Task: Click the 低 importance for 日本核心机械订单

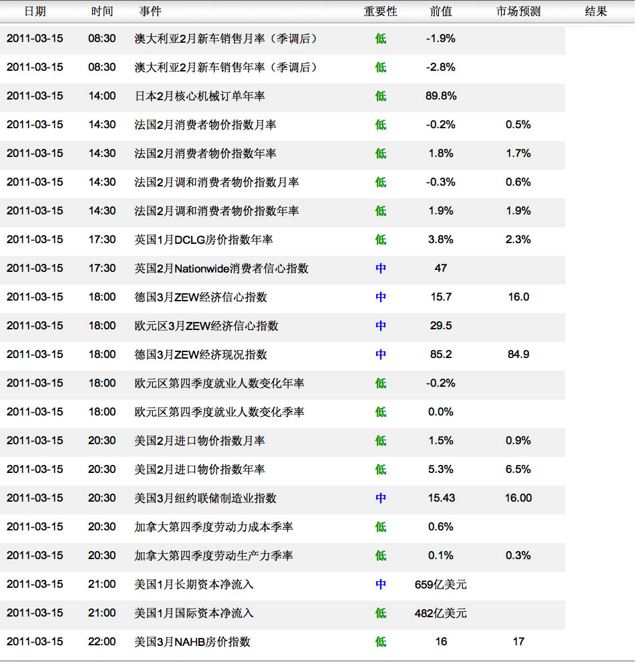Action: [x=381, y=96]
